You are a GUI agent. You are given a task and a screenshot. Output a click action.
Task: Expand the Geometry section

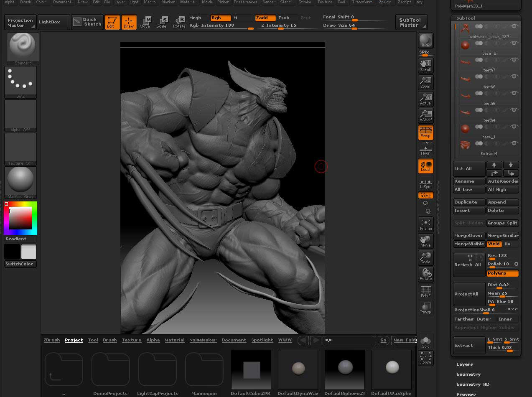tap(468, 374)
